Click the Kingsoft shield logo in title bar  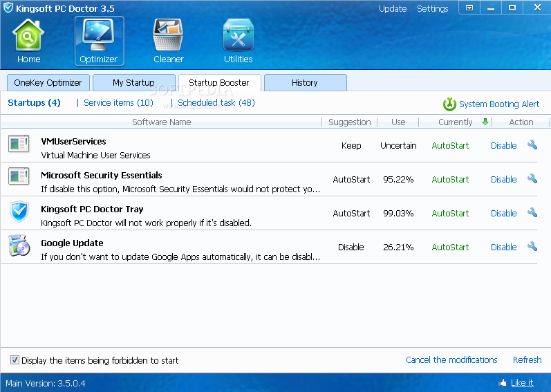(x=8, y=8)
